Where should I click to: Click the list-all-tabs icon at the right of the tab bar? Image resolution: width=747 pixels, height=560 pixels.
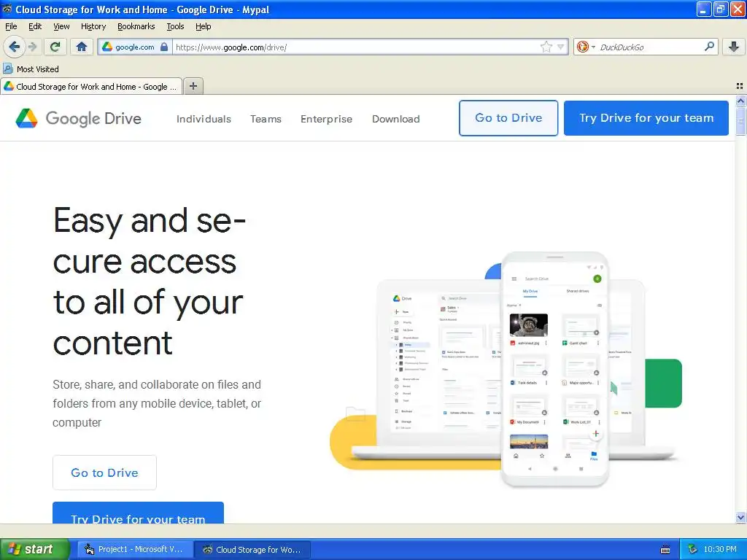(x=740, y=86)
